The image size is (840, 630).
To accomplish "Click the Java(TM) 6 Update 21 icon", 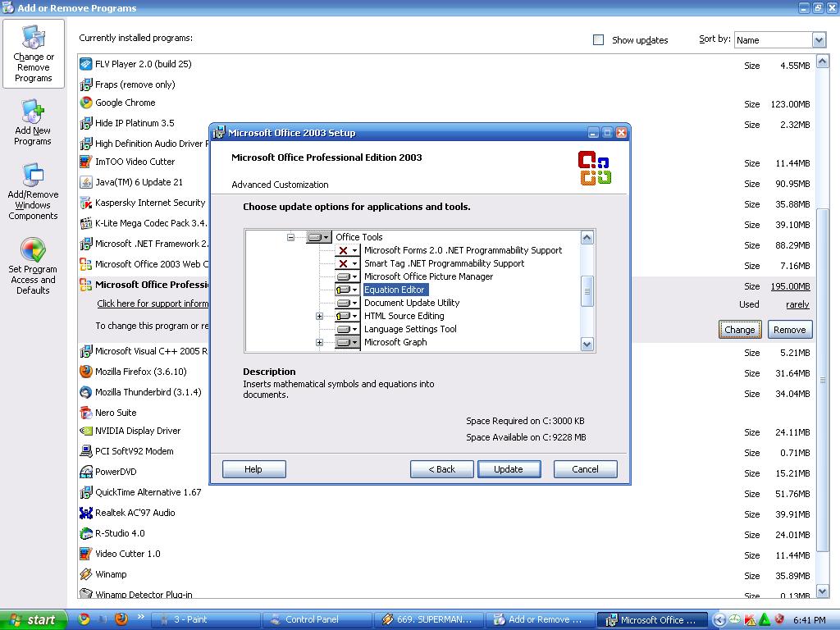I will [x=85, y=182].
